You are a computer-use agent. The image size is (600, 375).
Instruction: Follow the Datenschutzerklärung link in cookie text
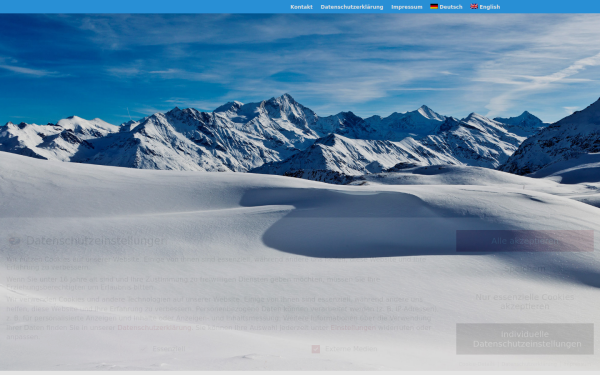click(x=154, y=328)
